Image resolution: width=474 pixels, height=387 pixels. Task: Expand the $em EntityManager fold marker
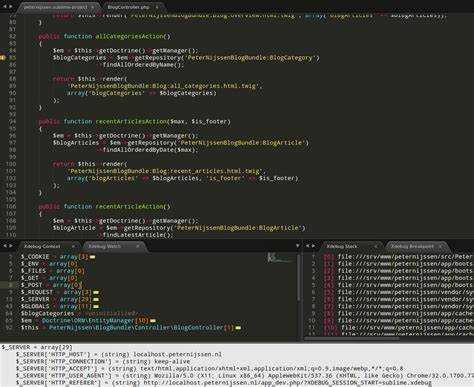[153, 321]
